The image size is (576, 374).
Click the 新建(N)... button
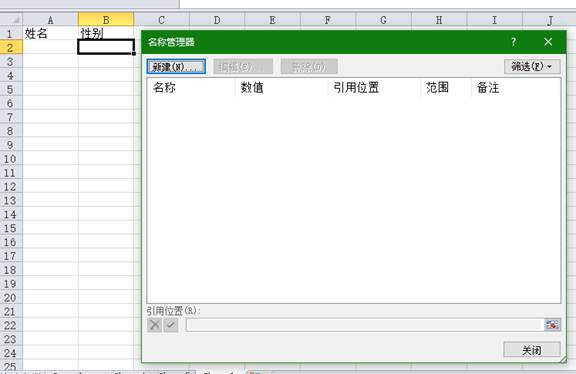pos(176,67)
